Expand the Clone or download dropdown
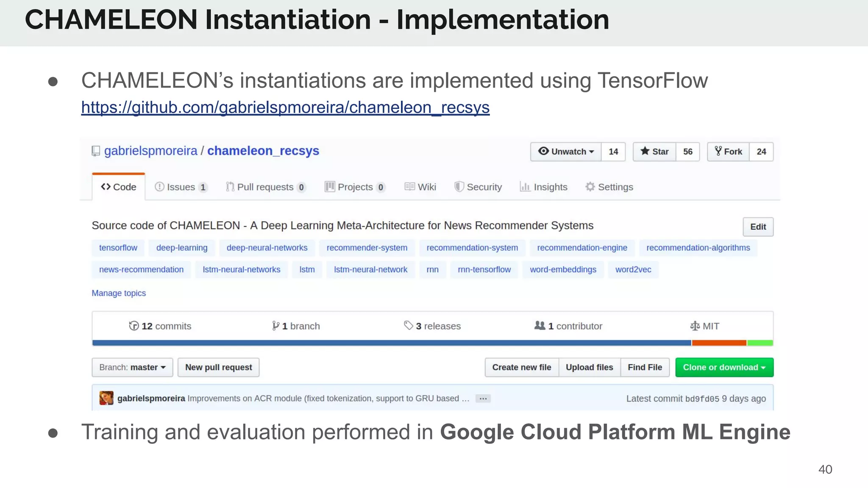The image size is (868, 488). [724, 367]
